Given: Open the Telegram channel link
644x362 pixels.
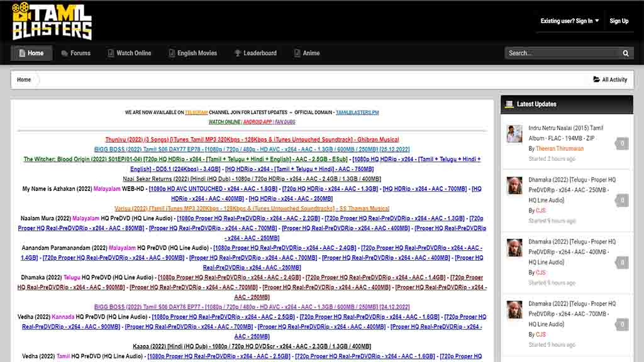Looking at the screenshot, I should tap(196, 112).
